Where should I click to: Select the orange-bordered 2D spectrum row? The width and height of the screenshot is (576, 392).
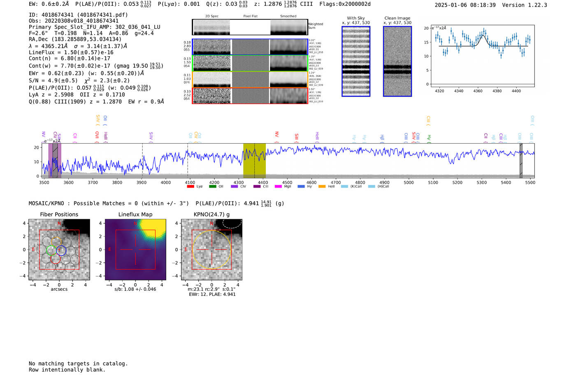tap(250, 79)
